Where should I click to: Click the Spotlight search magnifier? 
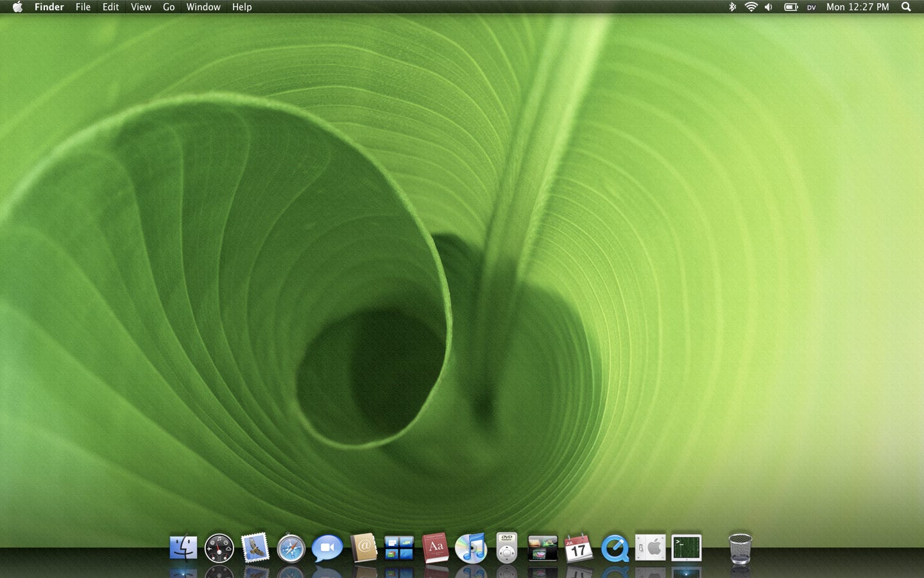906,7
